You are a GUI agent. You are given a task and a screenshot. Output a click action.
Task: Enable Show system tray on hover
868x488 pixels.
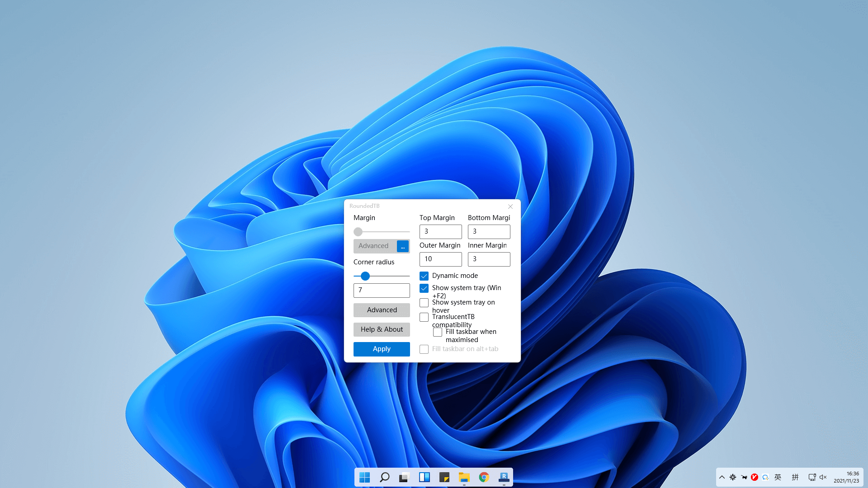(x=424, y=303)
